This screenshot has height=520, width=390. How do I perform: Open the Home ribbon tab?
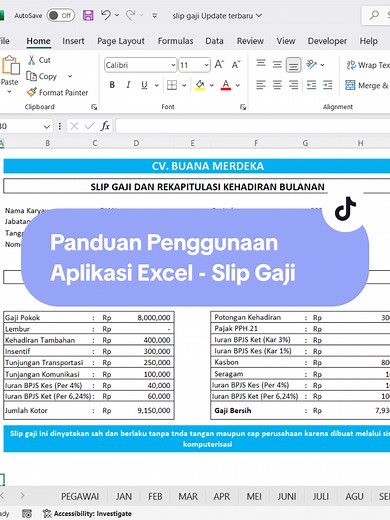[38, 41]
